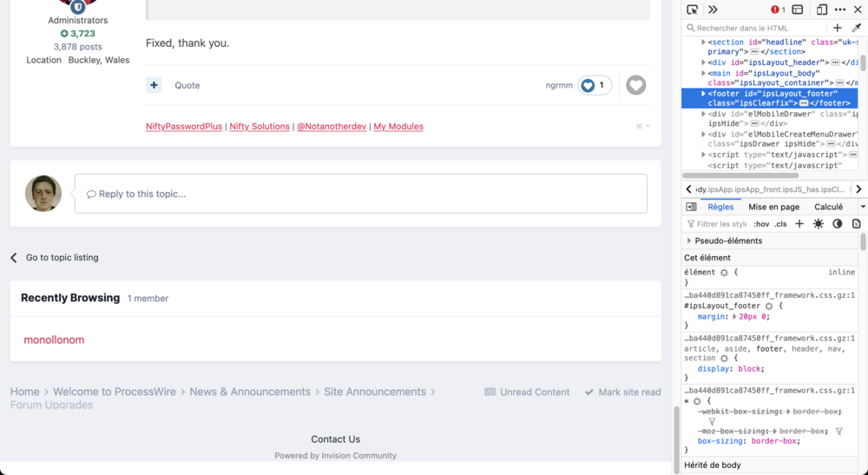Click the Reply to this topic field

[360, 194]
